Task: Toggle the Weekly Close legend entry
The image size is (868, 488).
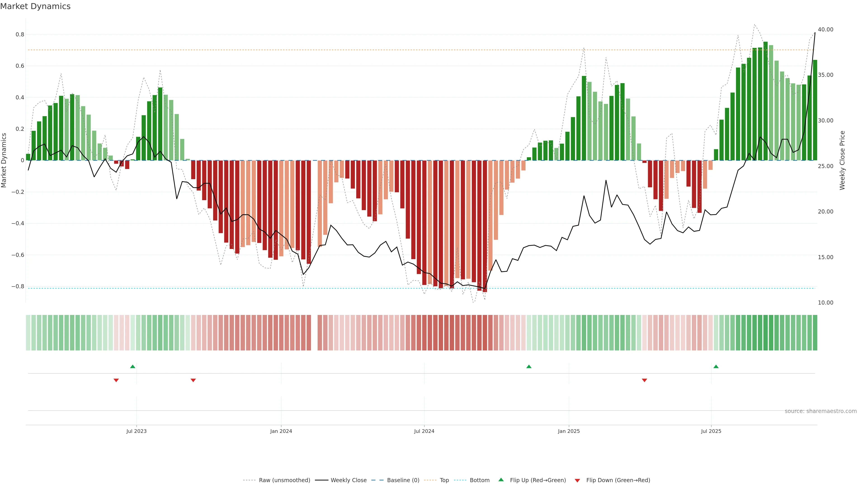Action: click(348, 480)
